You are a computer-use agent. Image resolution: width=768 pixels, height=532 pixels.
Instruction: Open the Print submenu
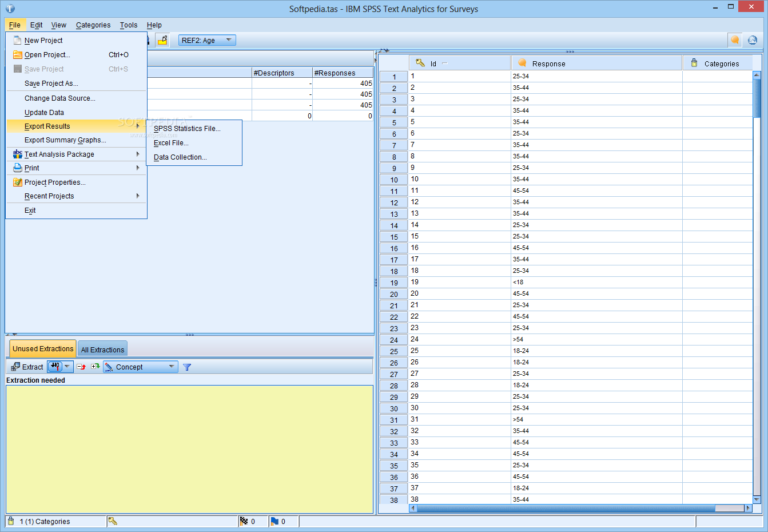click(x=76, y=168)
